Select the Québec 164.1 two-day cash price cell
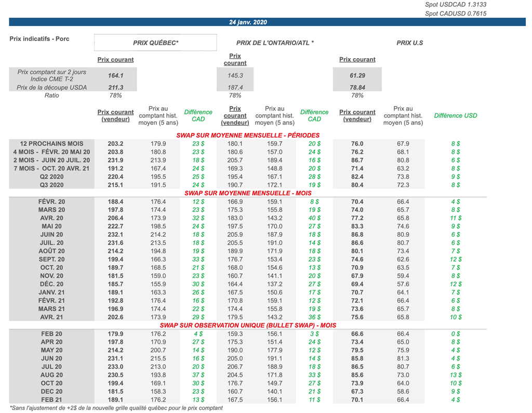This screenshot has height=413, width=532. (x=115, y=75)
